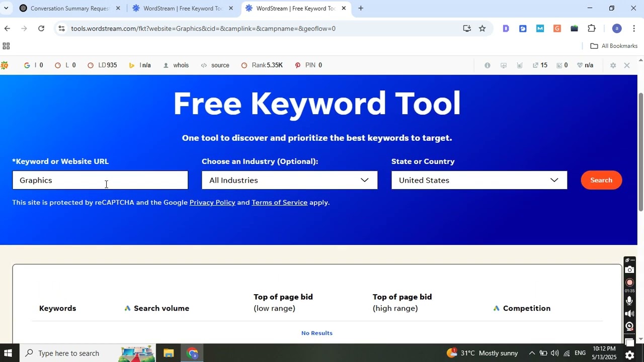Toggle the recorder webcam
The image size is (644, 362).
(629, 326)
